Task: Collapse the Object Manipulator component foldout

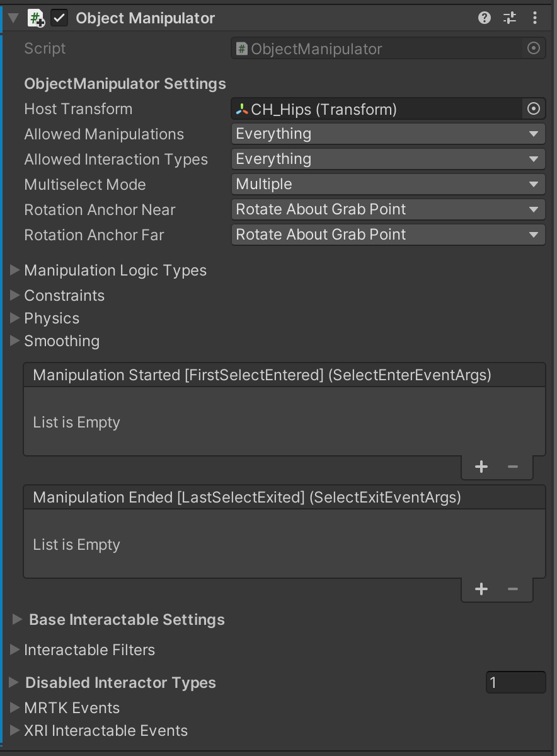Action: click(x=14, y=18)
